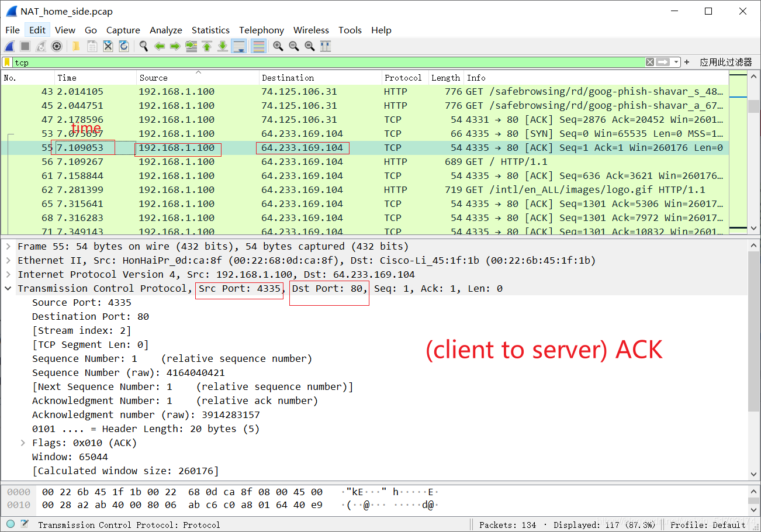Screen dimensions: 761x532
Task: Expand the Flags: 0x010 (ACK) row
Action: (23, 443)
